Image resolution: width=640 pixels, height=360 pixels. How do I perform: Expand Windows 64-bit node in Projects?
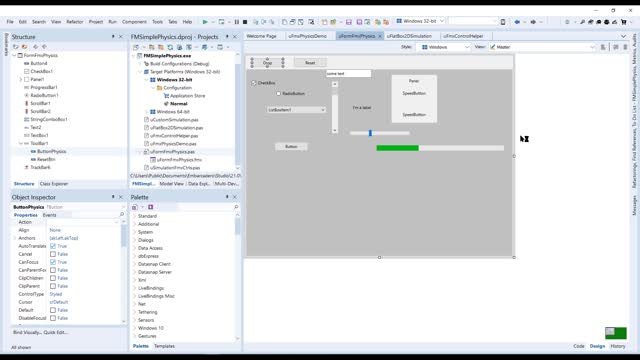point(146,111)
